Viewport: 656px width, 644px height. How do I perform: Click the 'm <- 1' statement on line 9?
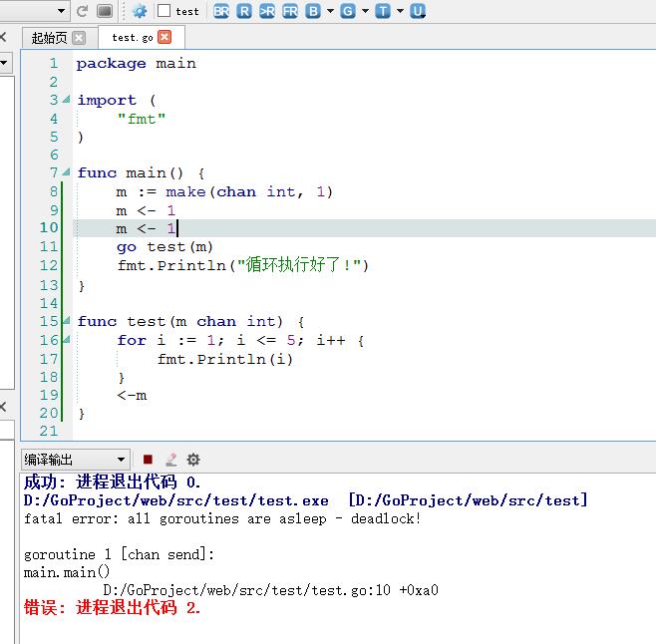[146, 210]
